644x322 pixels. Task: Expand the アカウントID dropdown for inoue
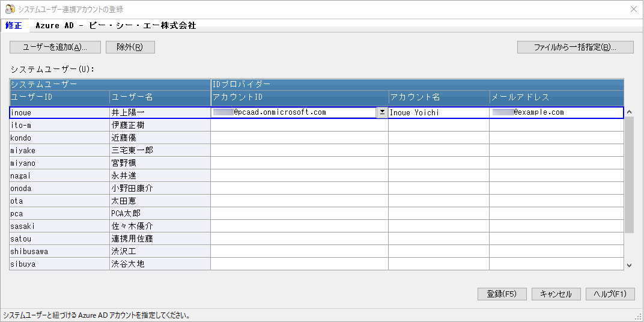pyautogui.click(x=381, y=112)
